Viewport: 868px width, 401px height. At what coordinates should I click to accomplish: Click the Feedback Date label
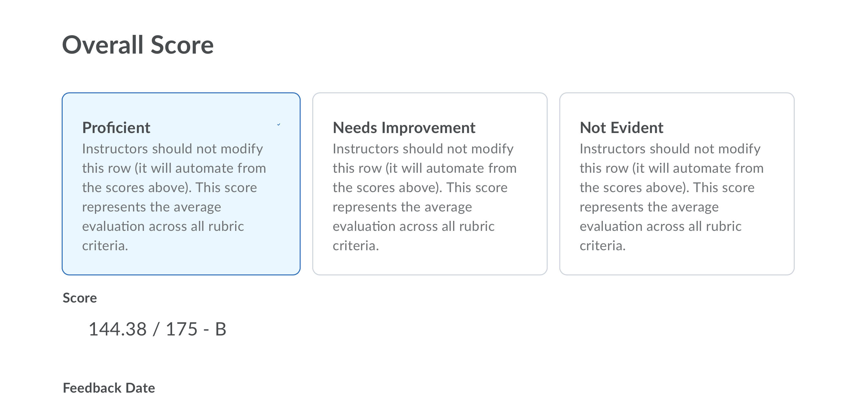109,388
